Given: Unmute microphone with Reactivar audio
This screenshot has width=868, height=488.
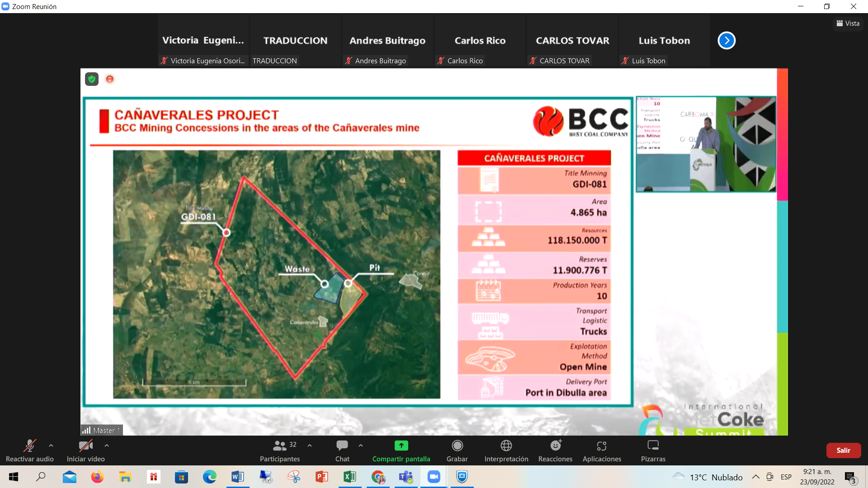Looking at the screenshot, I should [x=30, y=450].
